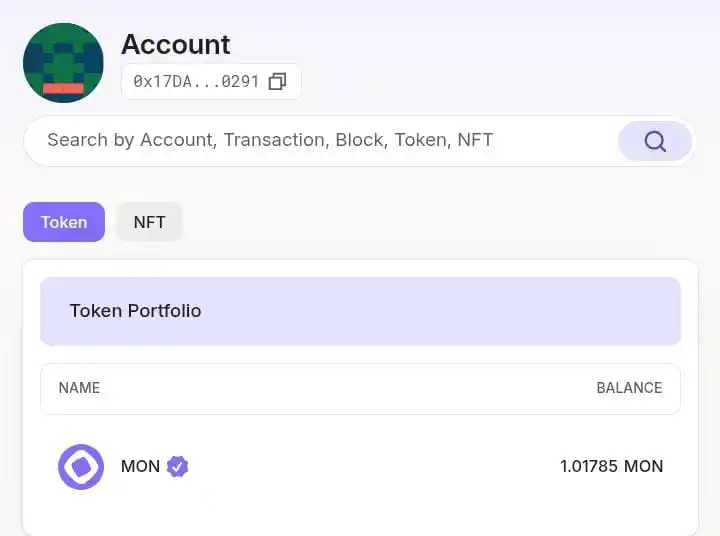
Task: Click the NAME and BALANCE header row
Action: pyautogui.click(x=360, y=389)
